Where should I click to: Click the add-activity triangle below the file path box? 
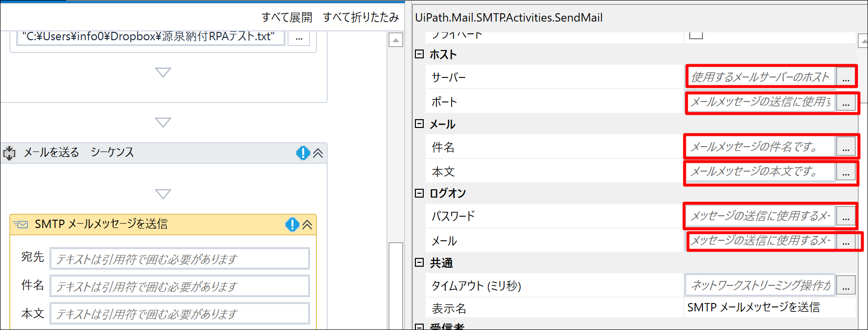tap(163, 72)
